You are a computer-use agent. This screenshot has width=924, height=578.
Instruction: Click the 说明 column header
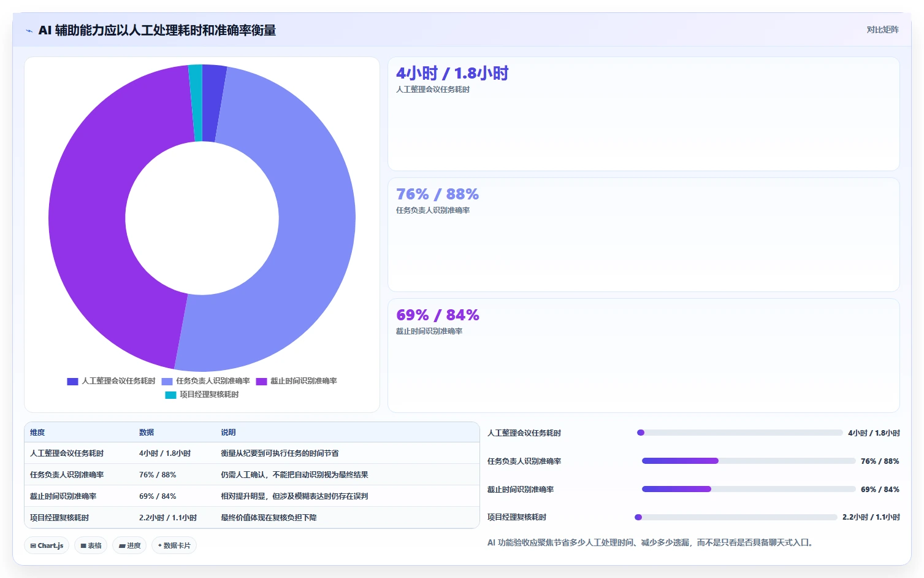click(228, 433)
